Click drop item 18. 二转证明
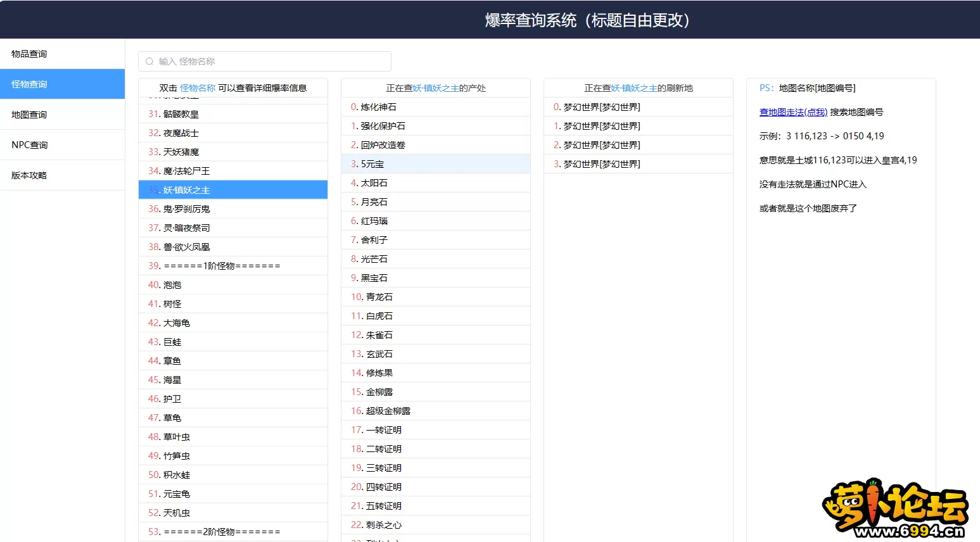 (x=436, y=449)
